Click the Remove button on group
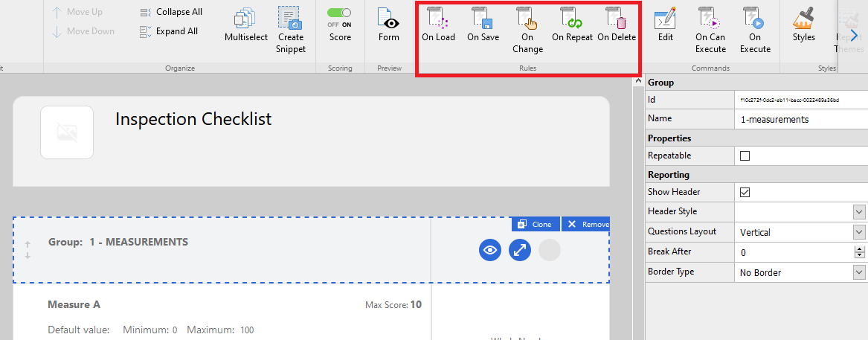Screen dimensions: 868x340 click(x=585, y=224)
